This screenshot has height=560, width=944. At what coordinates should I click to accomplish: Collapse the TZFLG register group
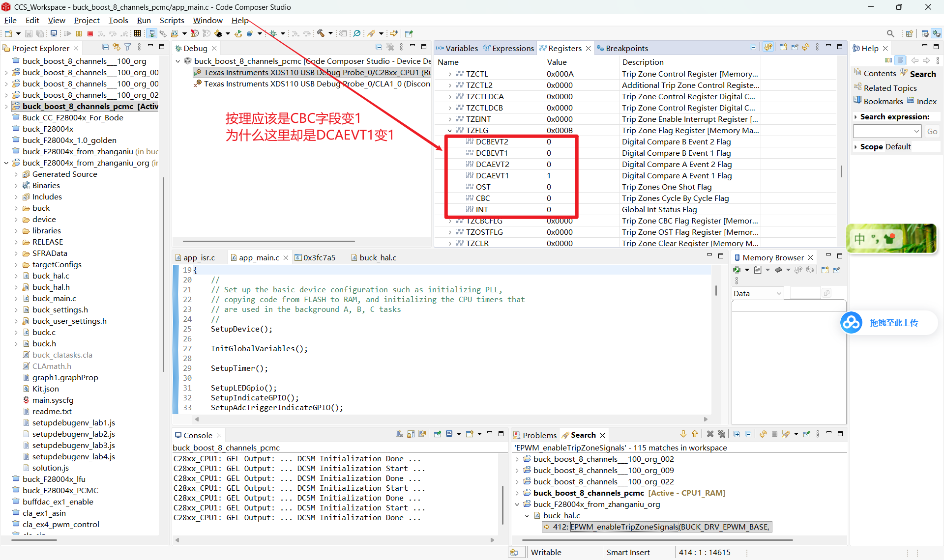point(450,131)
